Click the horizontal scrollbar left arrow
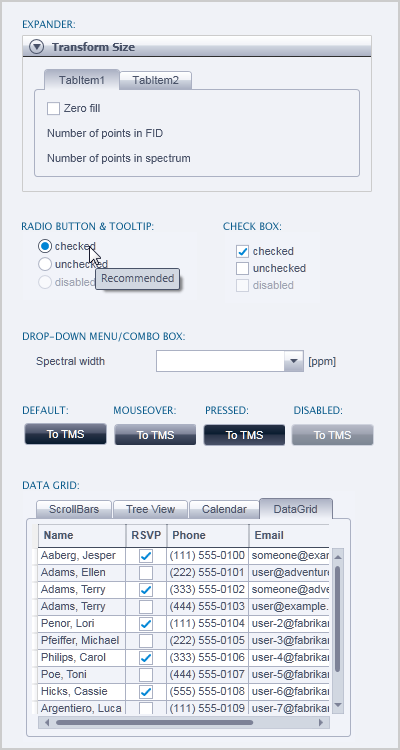This screenshot has height=750, width=400. pos(47,722)
